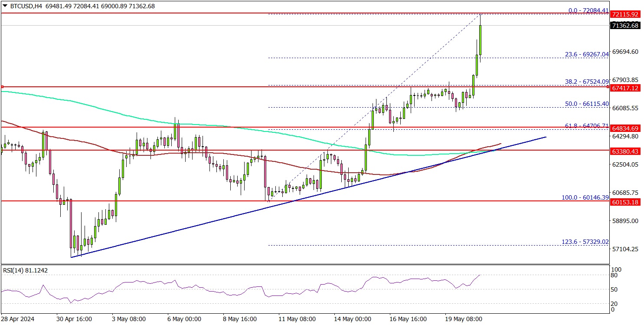Select the Fibonacci 38.2 - 67524.09 label
The width and height of the screenshot is (644, 325).
click(x=586, y=81)
